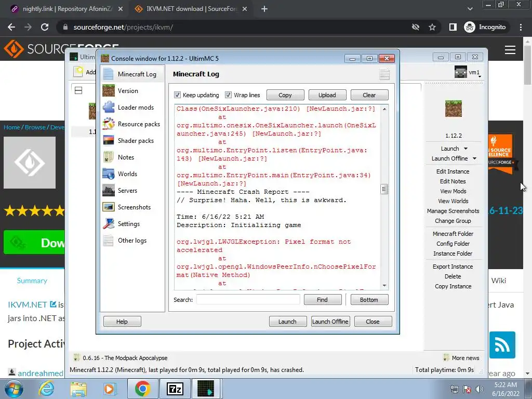Click the Find button
Screen dimensions: 532x399
(322, 300)
